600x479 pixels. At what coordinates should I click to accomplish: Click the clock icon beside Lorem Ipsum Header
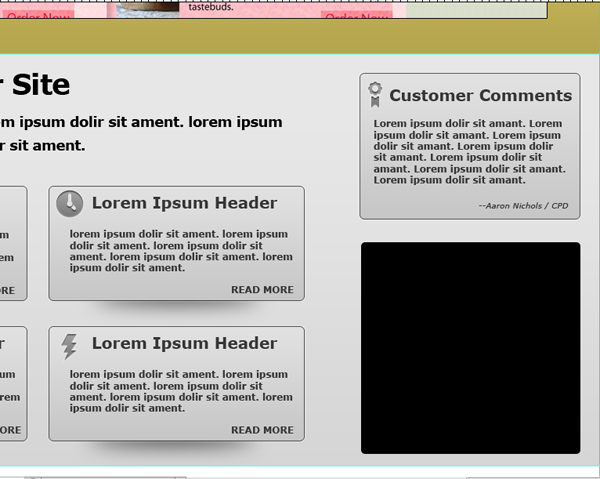[70, 204]
